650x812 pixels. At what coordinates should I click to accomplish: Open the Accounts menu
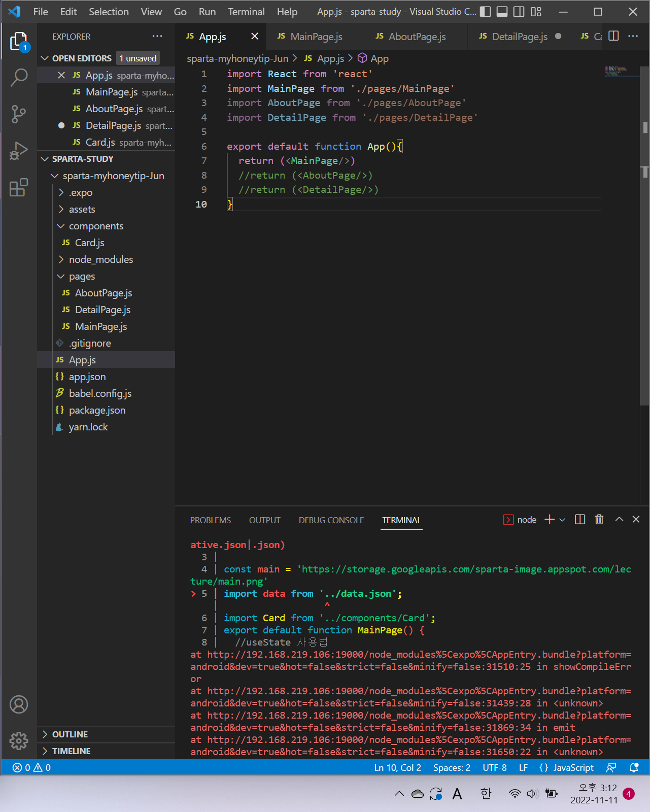point(19,704)
